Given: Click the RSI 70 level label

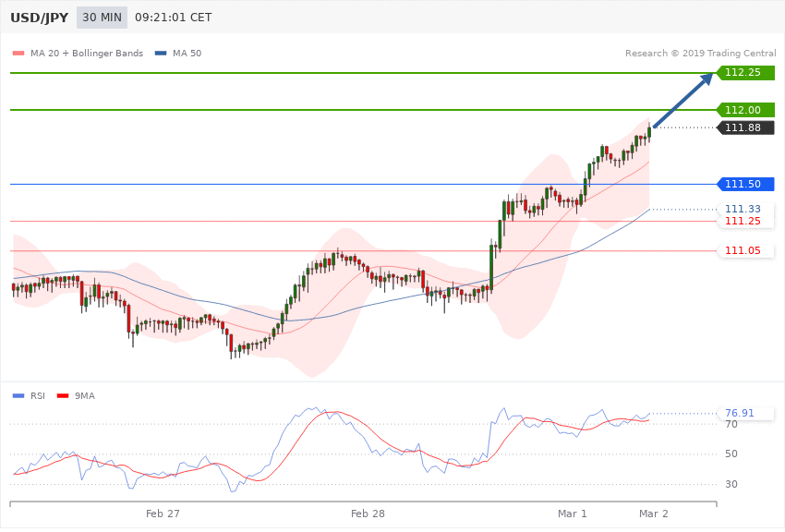Looking at the screenshot, I should coord(731,424).
